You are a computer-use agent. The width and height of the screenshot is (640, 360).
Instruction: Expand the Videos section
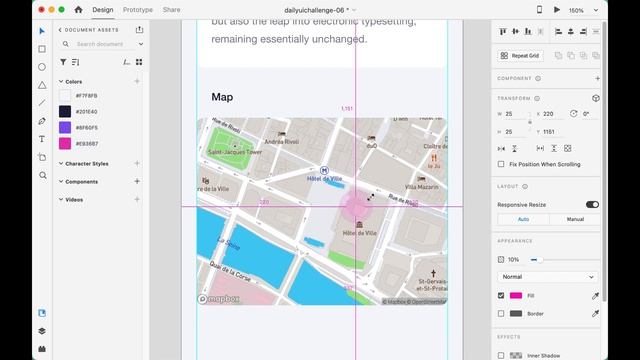(61, 199)
